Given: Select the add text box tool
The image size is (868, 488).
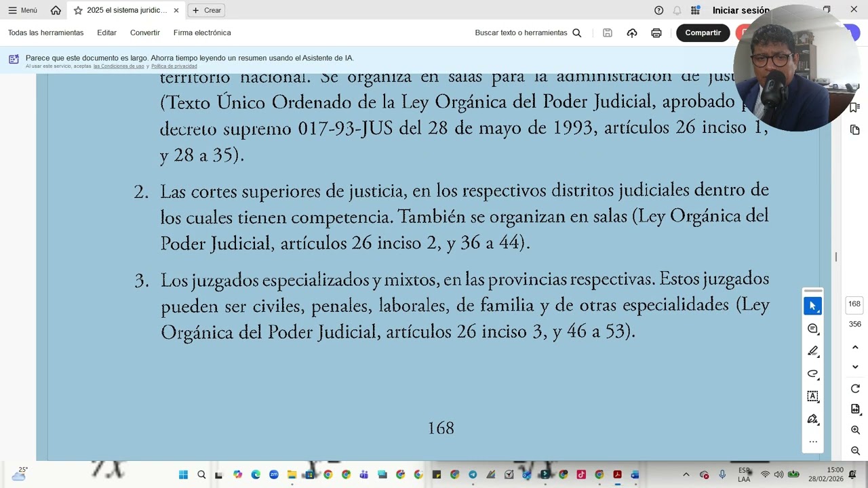Looking at the screenshot, I should (812, 396).
